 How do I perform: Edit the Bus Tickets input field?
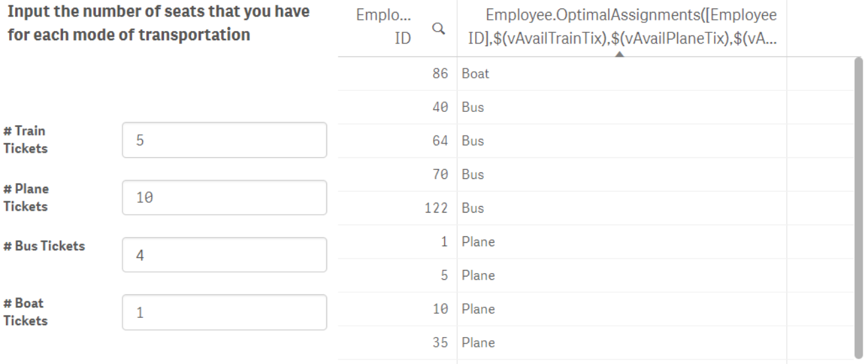tap(224, 255)
